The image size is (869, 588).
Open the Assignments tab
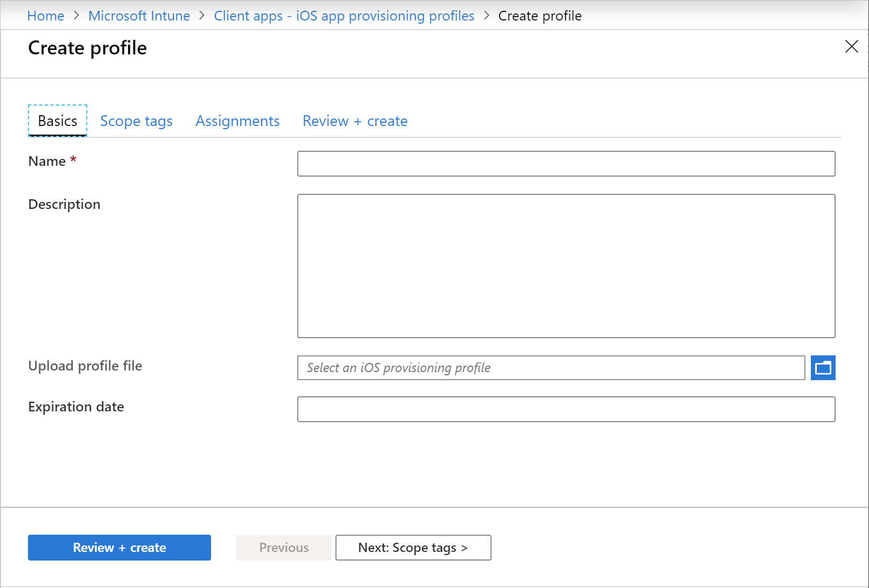[x=237, y=121]
